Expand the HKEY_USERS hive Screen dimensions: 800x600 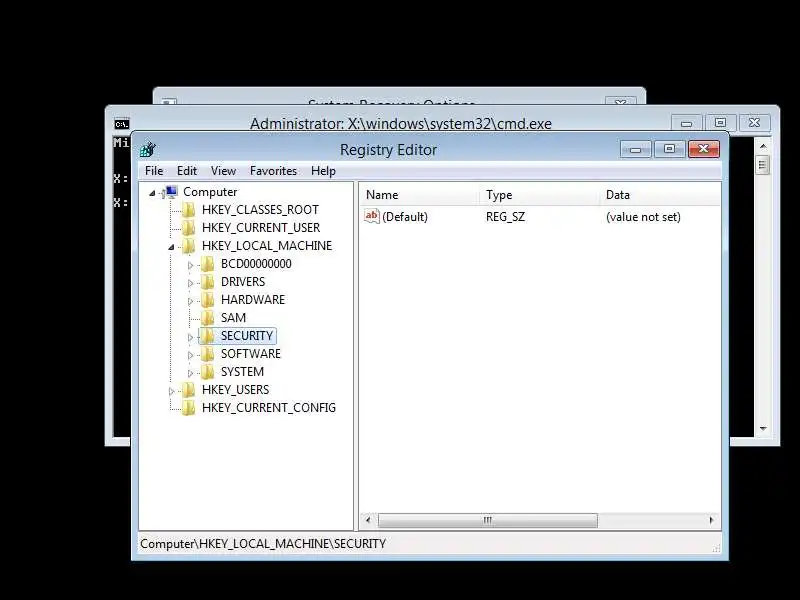pos(171,391)
